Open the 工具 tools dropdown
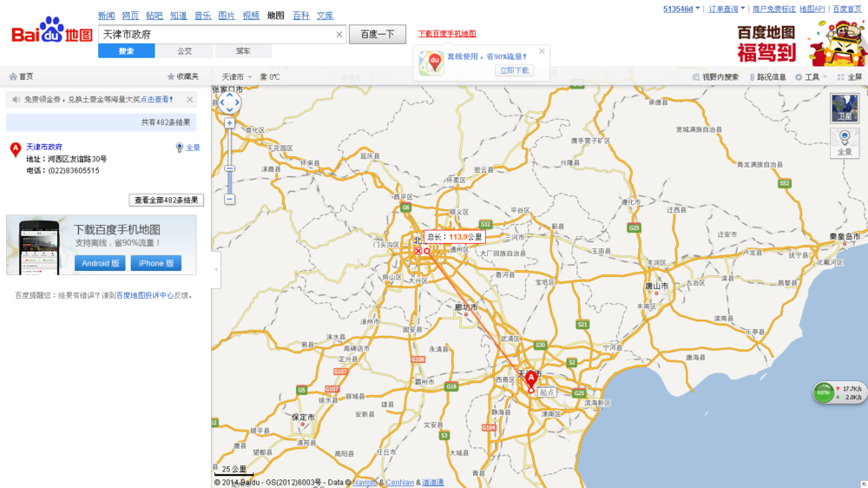 (811, 77)
